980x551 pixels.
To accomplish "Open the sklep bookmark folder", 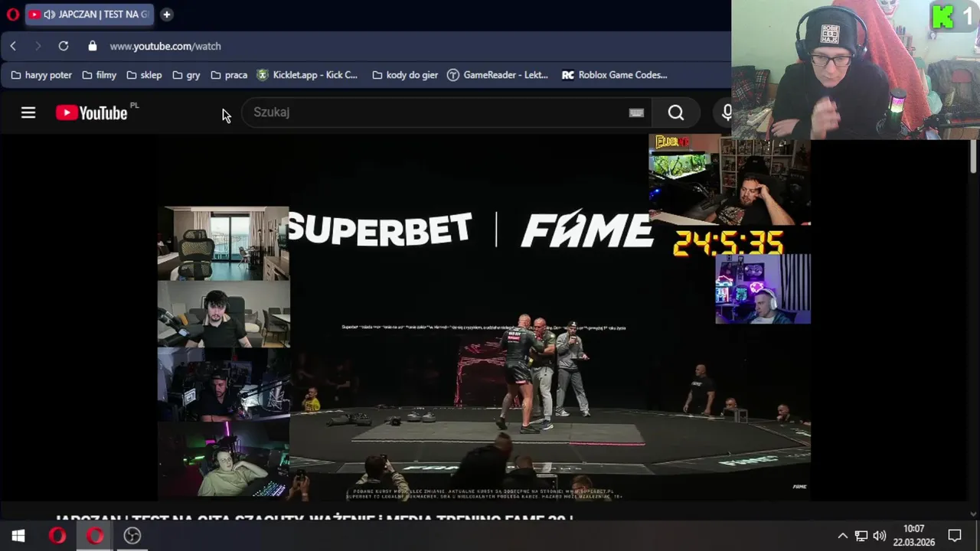I will pyautogui.click(x=144, y=75).
